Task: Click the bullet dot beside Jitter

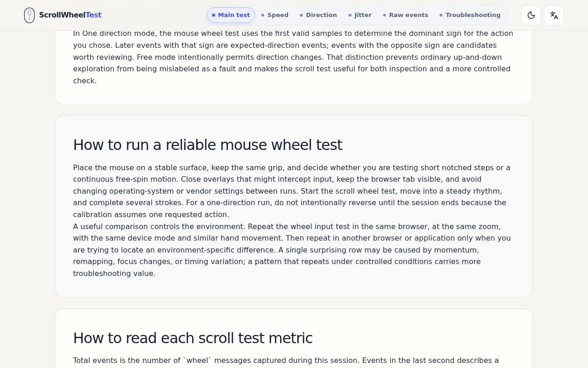Action: [x=350, y=15]
